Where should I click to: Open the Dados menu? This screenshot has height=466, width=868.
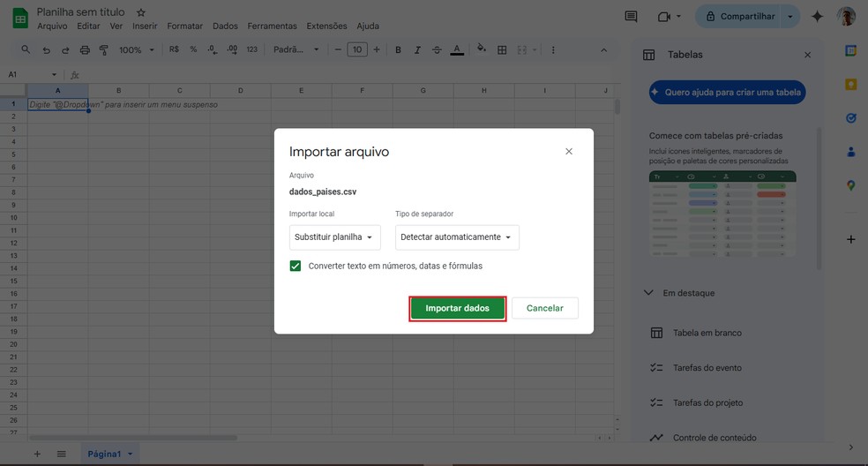coord(225,26)
